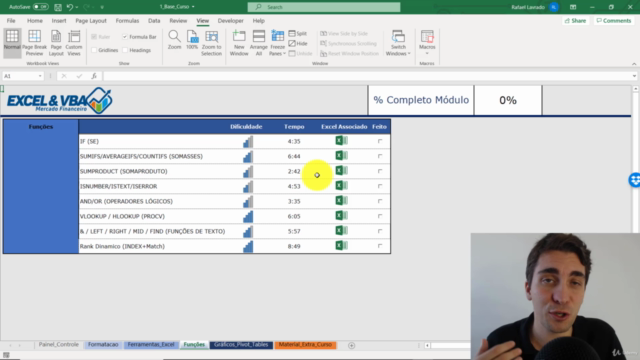Open Excel file icon for SUMIFS row
This screenshot has width=640, height=360.
pyautogui.click(x=341, y=156)
